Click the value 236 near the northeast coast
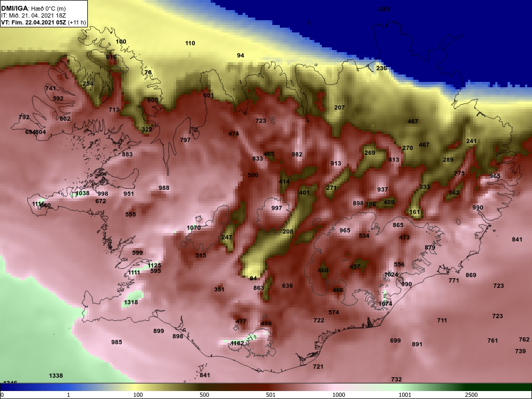532x399 pixels. [381, 68]
